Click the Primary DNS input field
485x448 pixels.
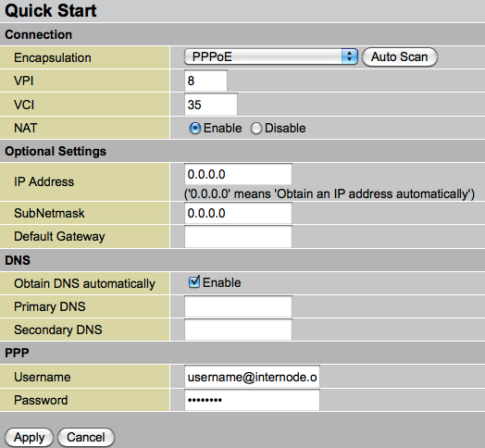click(238, 306)
